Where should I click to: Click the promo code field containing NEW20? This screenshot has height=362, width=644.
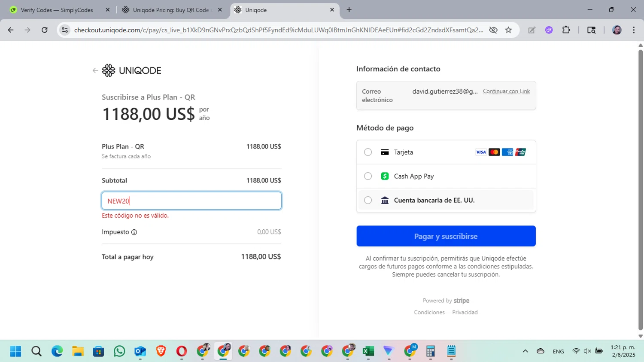[x=191, y=201]
